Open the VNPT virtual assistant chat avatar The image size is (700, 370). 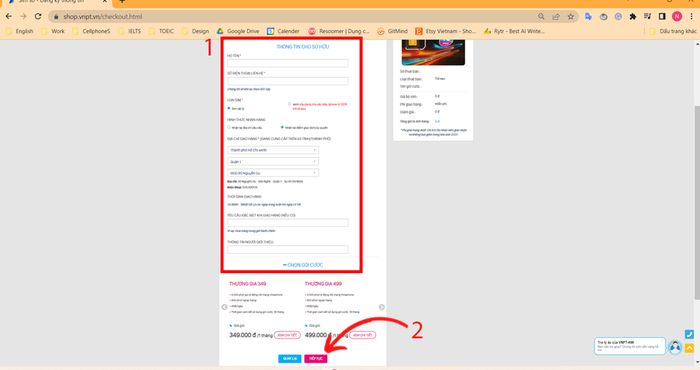(x=675, y=347)
